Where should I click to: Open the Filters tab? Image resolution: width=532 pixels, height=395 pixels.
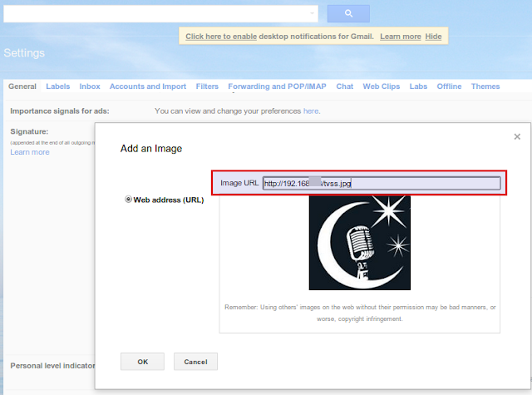[207, 86]
